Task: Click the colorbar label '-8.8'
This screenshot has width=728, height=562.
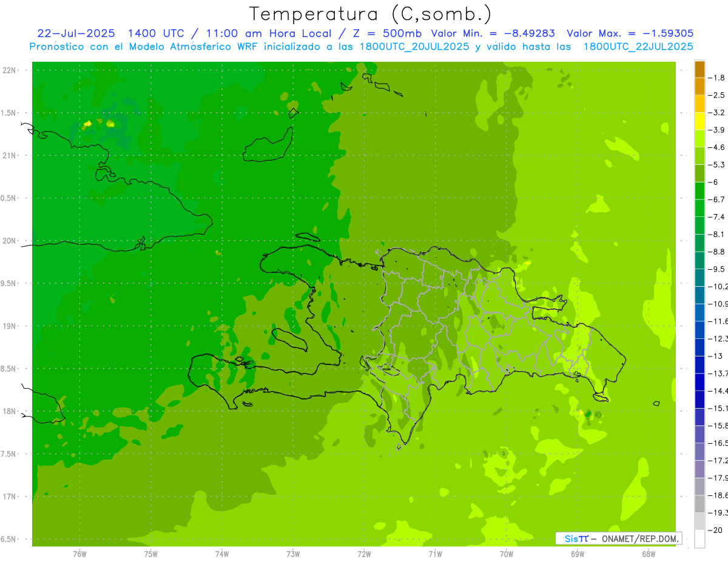Action: (x=716, y=252)
